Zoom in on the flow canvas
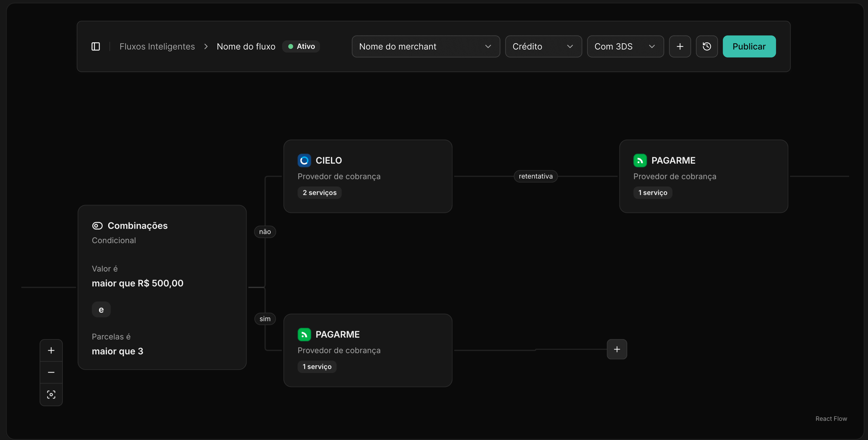This screenshot has height=440, width=868. (51, 350)
